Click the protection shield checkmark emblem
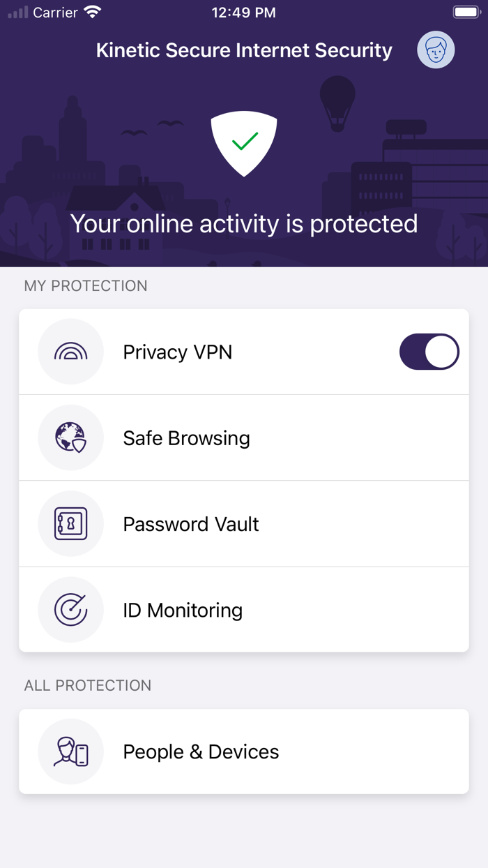Image resolution: width=488 pixels, height=868 pixels. [x=244, y=144]
